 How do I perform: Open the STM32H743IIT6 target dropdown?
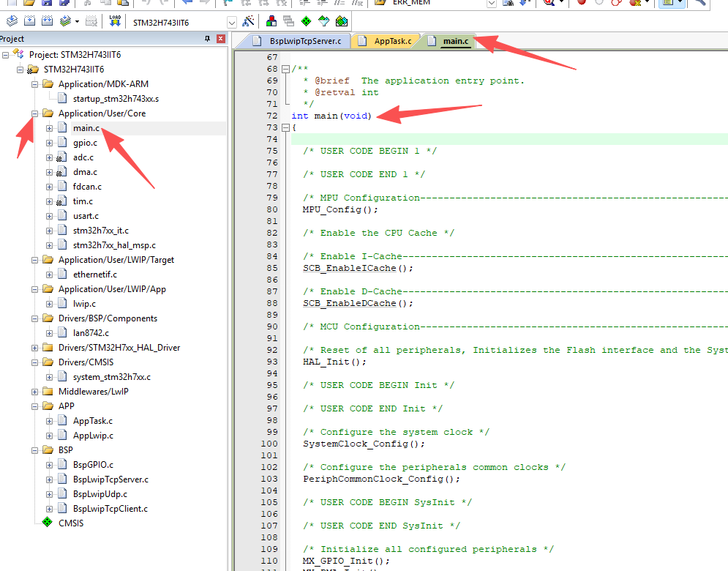tap(232, 22)
